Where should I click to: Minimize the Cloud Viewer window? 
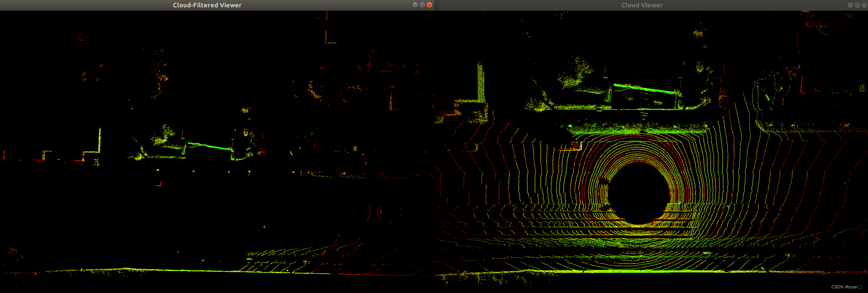pos(850,5)
